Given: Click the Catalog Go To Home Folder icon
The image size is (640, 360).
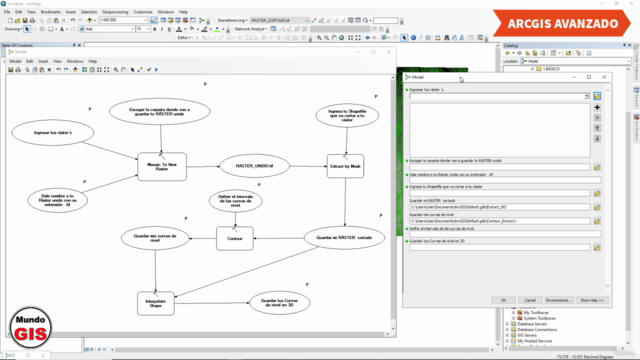Looking at the screenshot, I should pyautogui.click(x=535, y=53).
